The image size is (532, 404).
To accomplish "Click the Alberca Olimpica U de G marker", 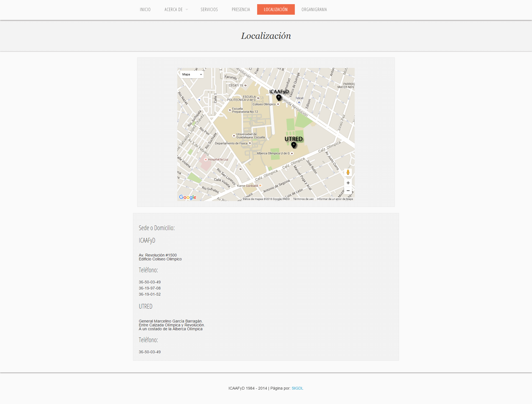I will (292, 153).
